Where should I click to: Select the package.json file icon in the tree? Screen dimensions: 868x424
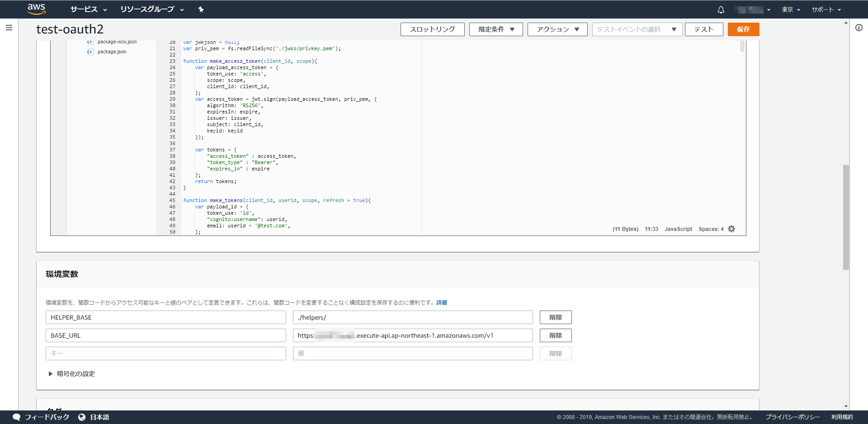tap(90, 52)
